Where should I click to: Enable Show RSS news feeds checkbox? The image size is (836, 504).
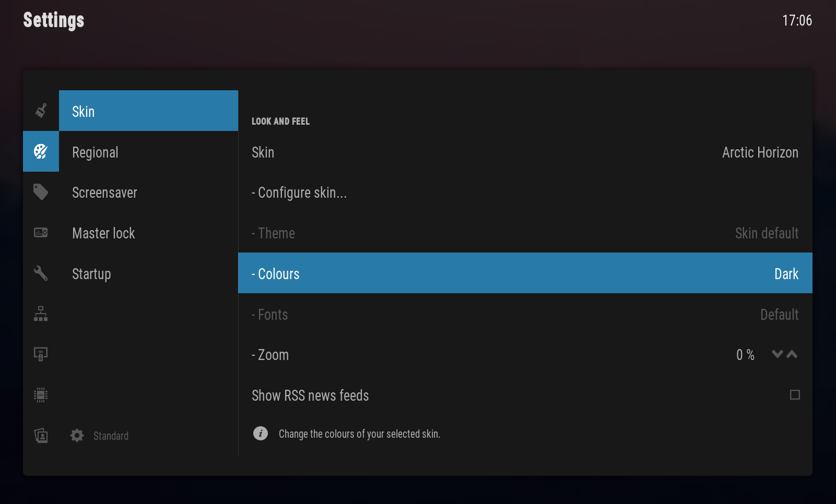[x=795, y=395]
